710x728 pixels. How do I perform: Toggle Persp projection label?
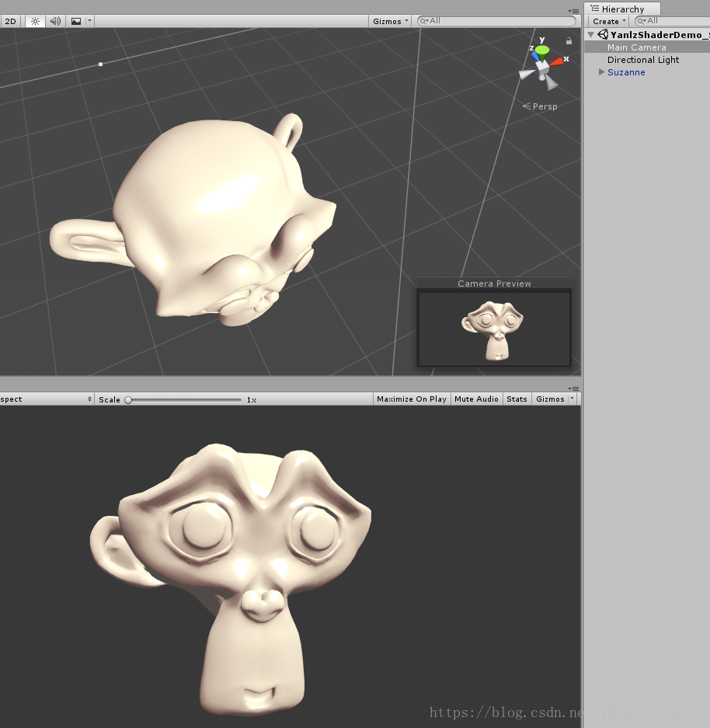coord(540,106)
